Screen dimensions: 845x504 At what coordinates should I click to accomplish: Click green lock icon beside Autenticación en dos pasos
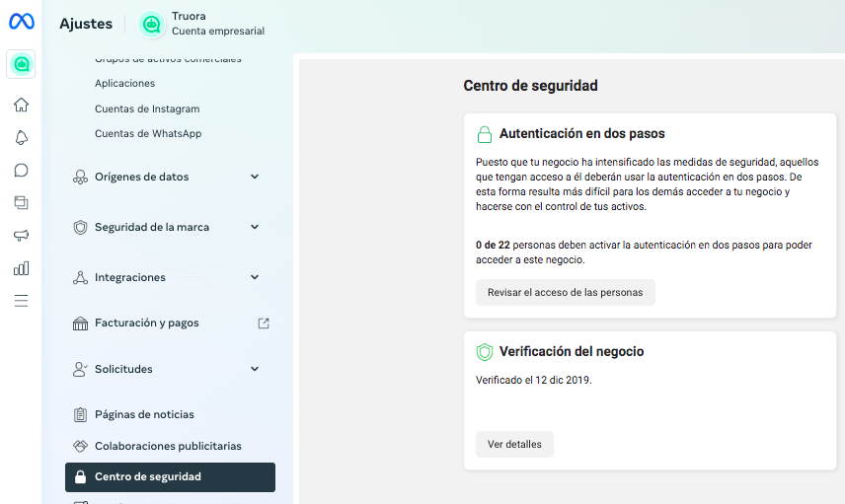click(x=485, y=134)
